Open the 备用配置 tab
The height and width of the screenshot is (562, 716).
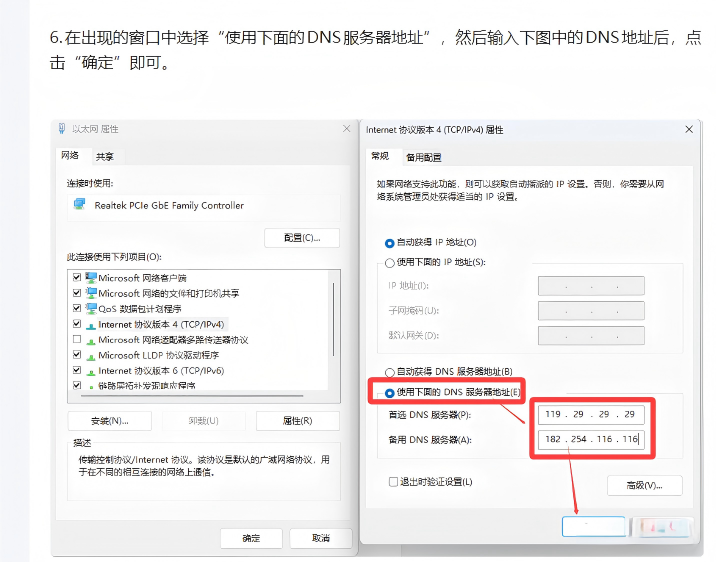click(x=424, y=158)
